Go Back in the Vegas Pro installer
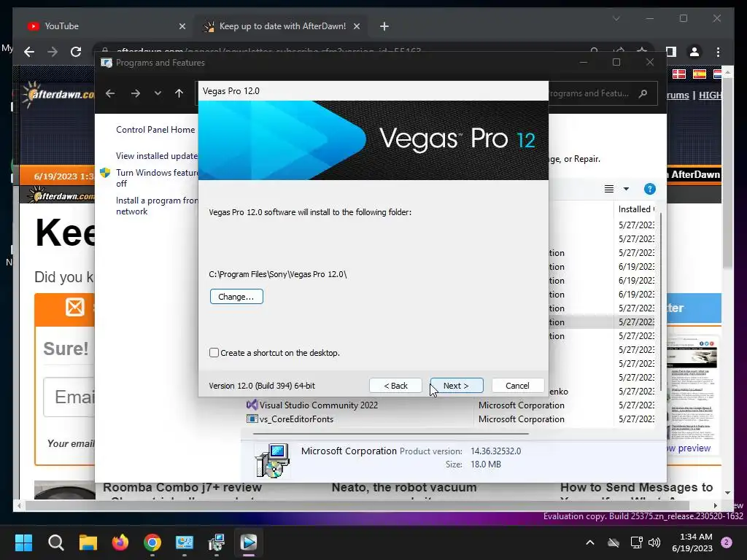The width and height of the screenshot is (747, 560). pos(395,386)
